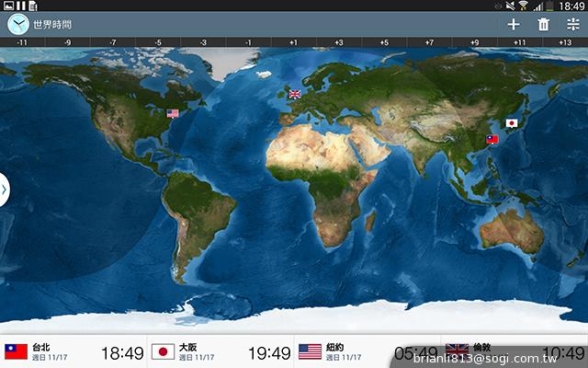Open the sliders settings icon

[571, 25]
